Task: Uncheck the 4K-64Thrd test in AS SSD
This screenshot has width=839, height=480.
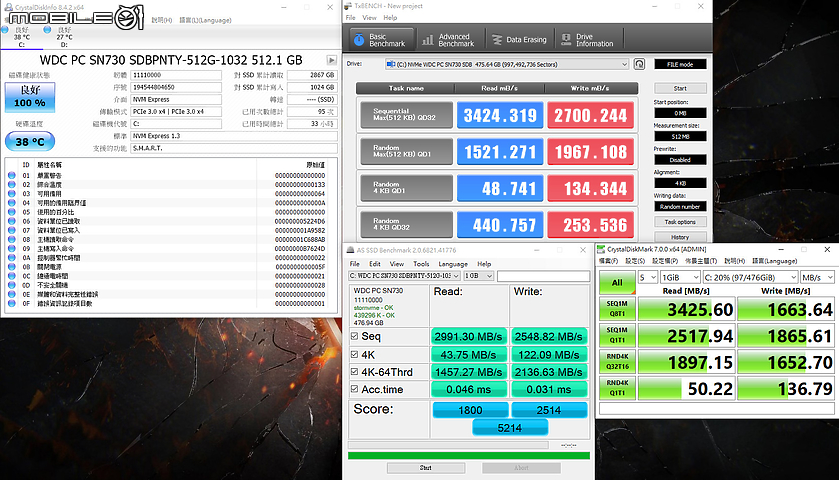Action: point(354,371)
